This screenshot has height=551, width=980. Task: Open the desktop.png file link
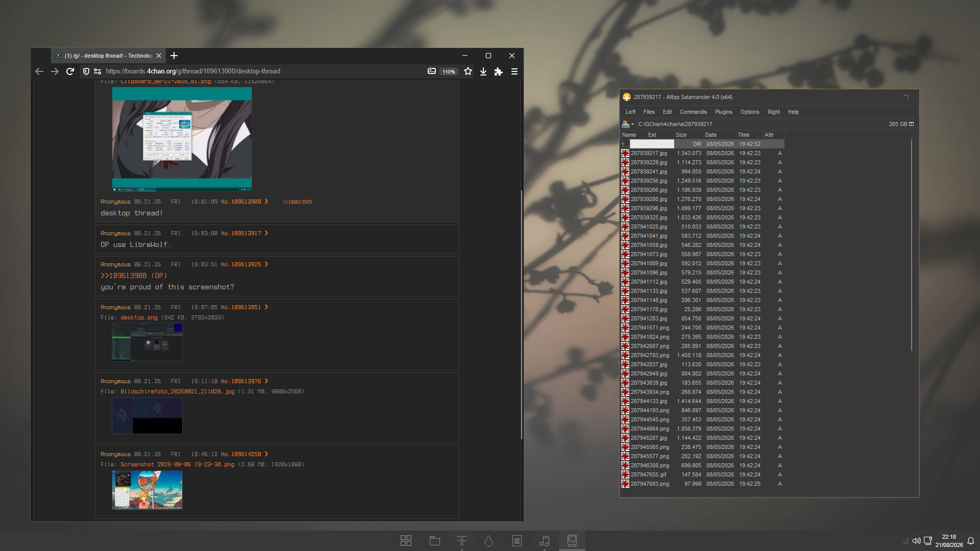pyautogui.click(x=139, y=317)
